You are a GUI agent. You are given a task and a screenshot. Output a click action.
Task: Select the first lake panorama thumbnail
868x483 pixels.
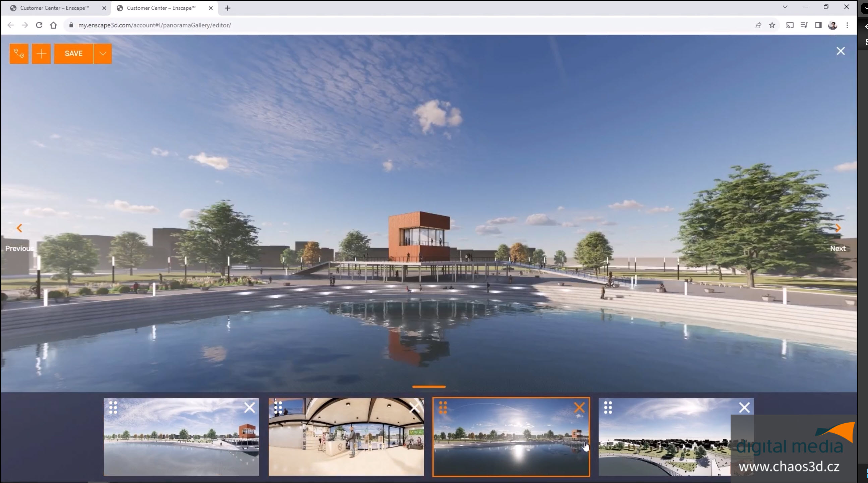click(x=181, y=442)
